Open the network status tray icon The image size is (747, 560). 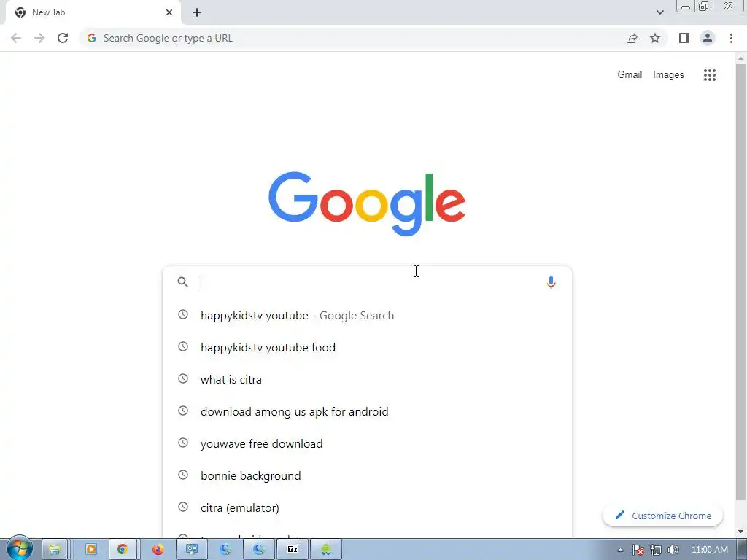pyautogui.click(x=656, y=550)
